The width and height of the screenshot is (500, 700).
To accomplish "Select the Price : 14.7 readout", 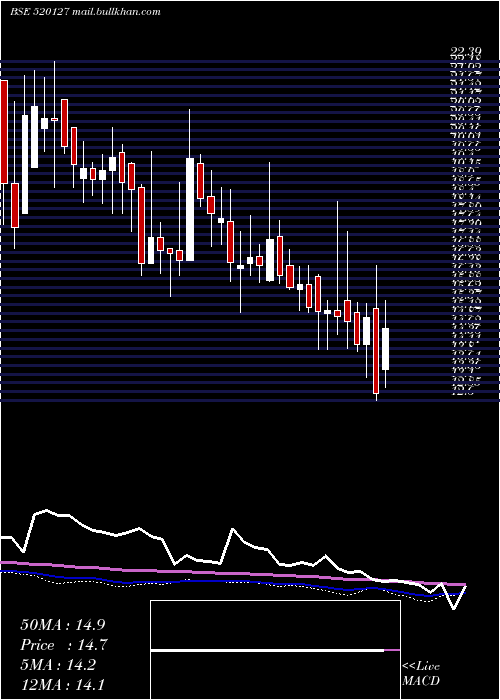I will (64, 645).
